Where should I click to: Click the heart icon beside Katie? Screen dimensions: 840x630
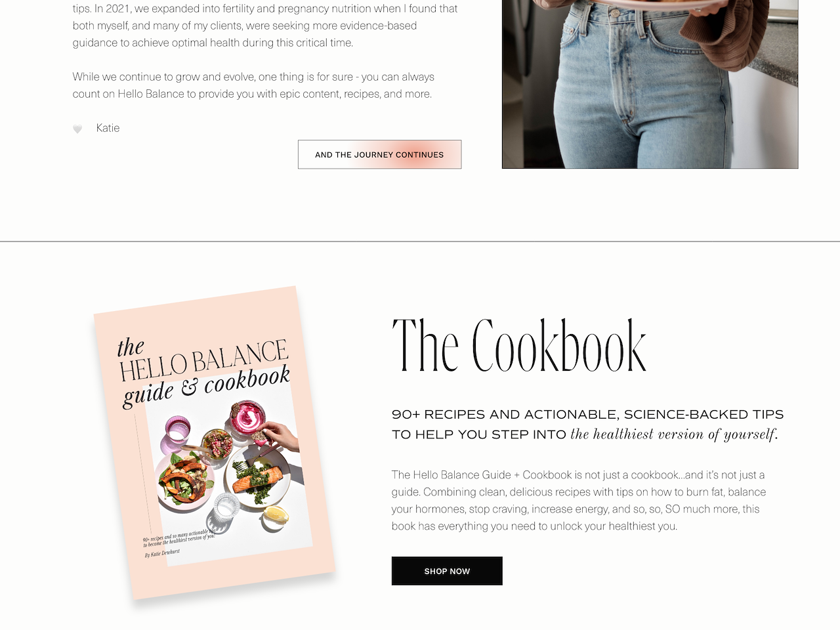point(77,129)
